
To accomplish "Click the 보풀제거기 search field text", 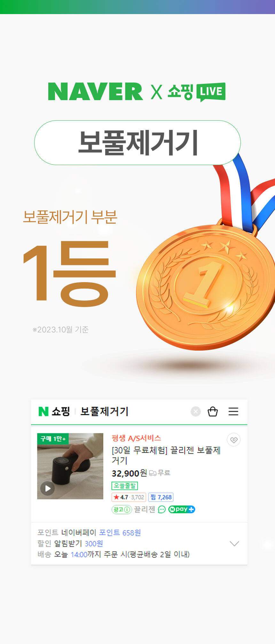I will point(104,411).
